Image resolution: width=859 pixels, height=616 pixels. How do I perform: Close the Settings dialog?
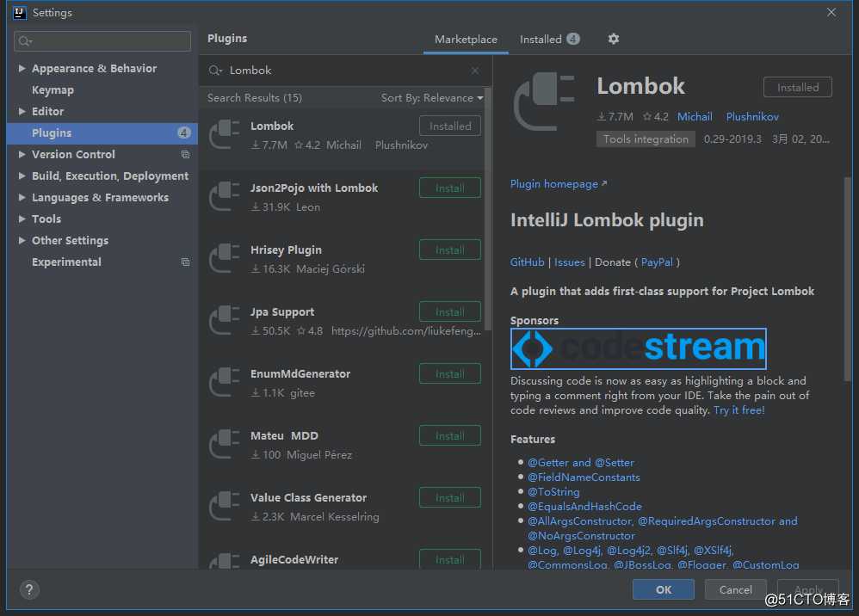pyautogui.click(x=831, y=12)
